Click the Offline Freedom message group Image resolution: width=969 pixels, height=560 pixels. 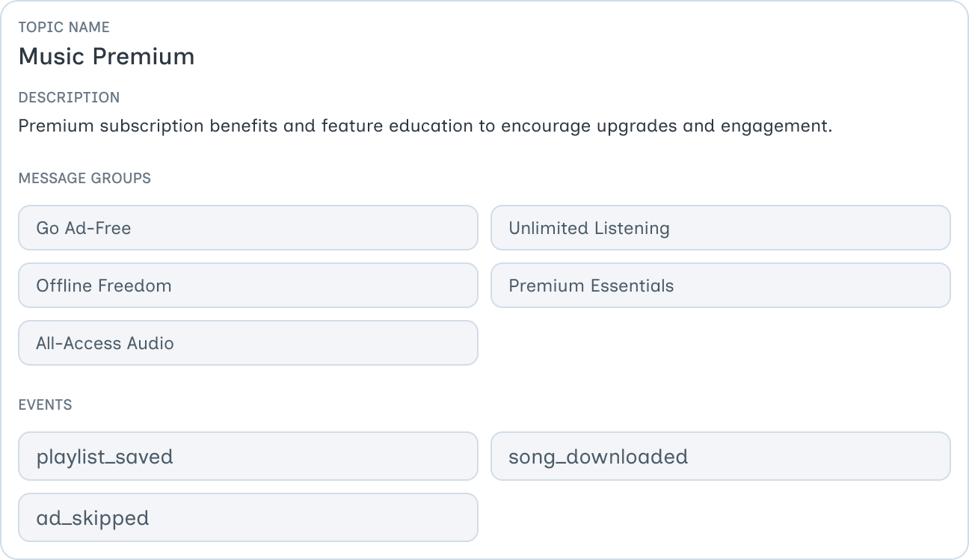tap(247, 286)
